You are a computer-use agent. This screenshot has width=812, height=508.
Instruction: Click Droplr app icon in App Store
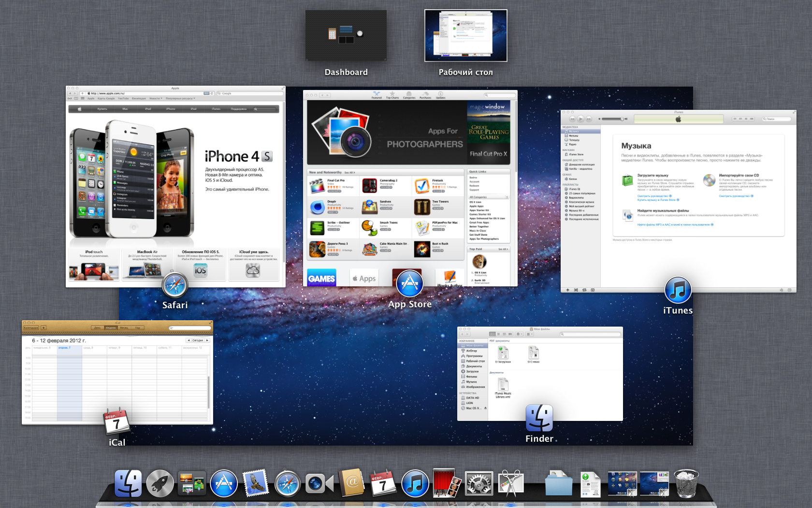tap(317, 207)
